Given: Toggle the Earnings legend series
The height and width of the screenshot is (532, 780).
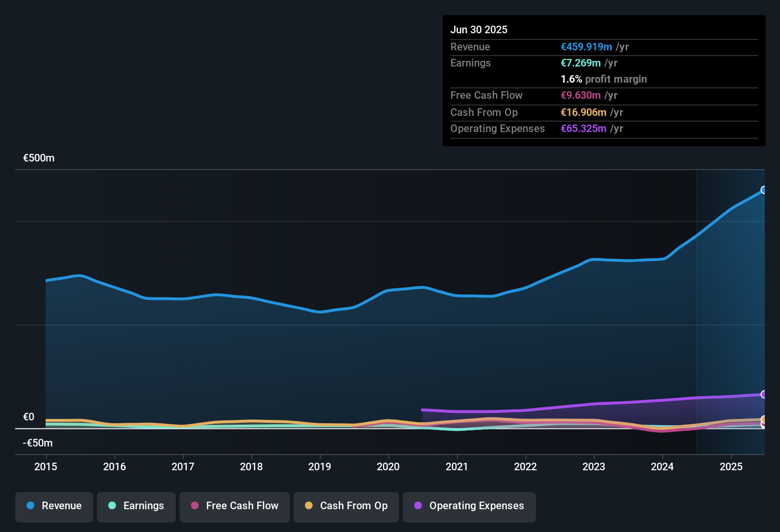Looking at the screenshot, I should pos(136,507).
